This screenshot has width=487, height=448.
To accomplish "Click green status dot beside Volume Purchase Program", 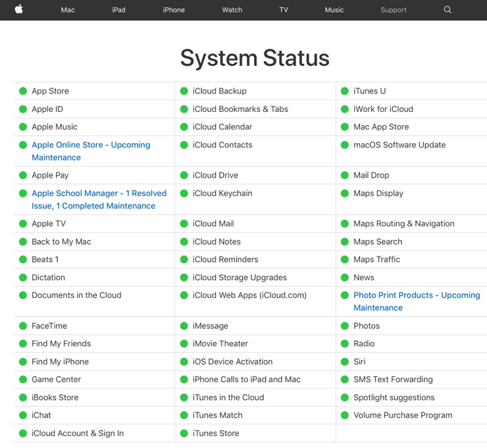I will click(345, 415).
